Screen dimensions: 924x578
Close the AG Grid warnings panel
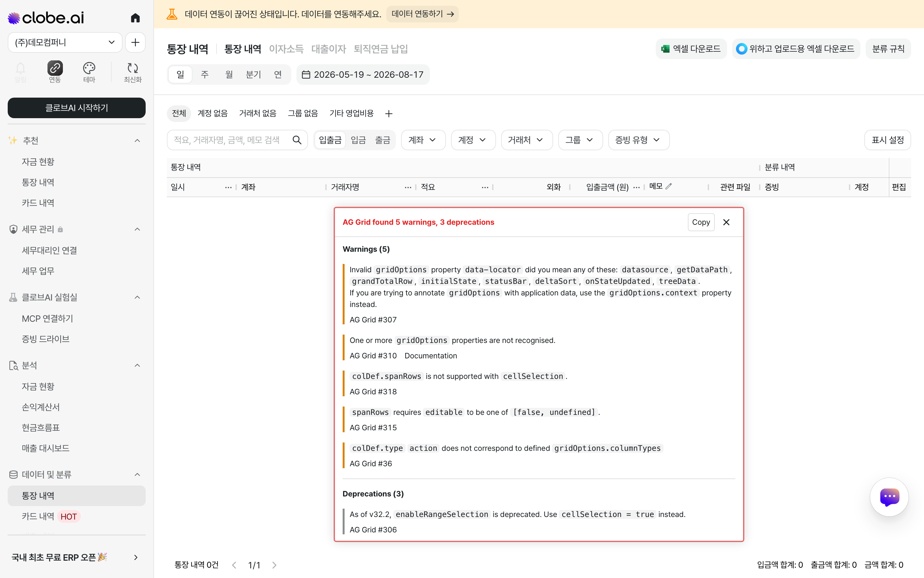click(726, 222)
